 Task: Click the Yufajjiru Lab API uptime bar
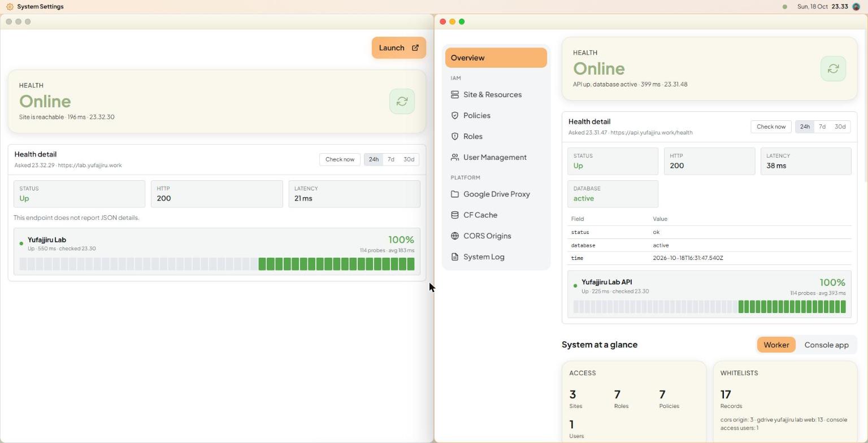(709, 306)
